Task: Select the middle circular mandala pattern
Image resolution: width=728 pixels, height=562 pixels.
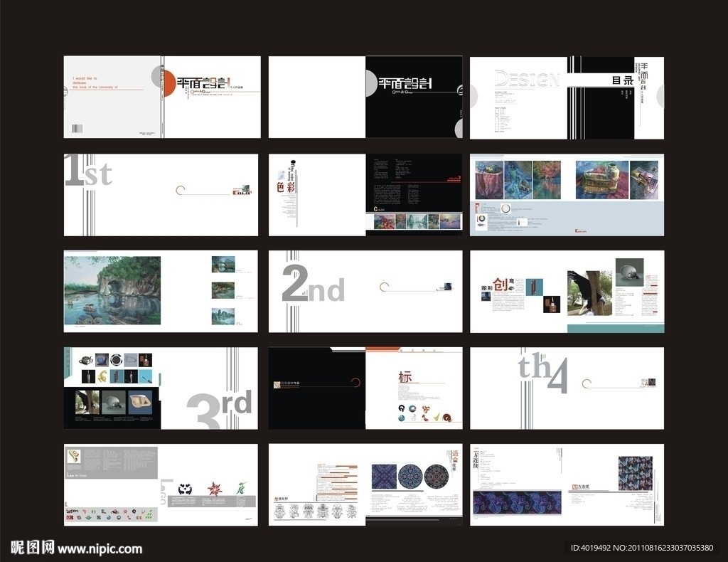Action: [410, 476]
